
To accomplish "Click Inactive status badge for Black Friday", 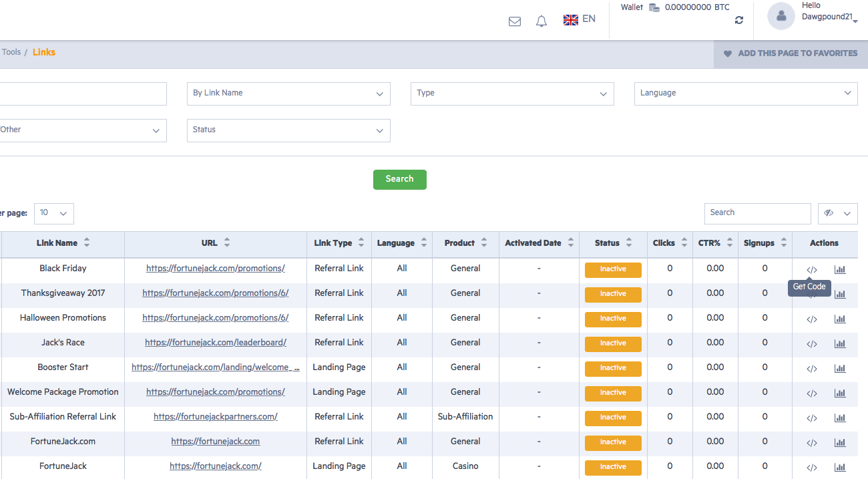I will click(613, 270).
